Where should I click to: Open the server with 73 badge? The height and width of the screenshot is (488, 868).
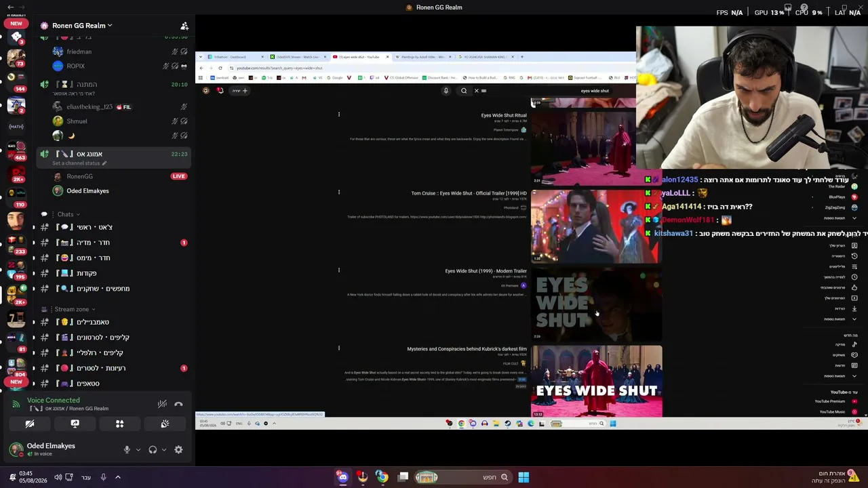click(x=16, y=58)
